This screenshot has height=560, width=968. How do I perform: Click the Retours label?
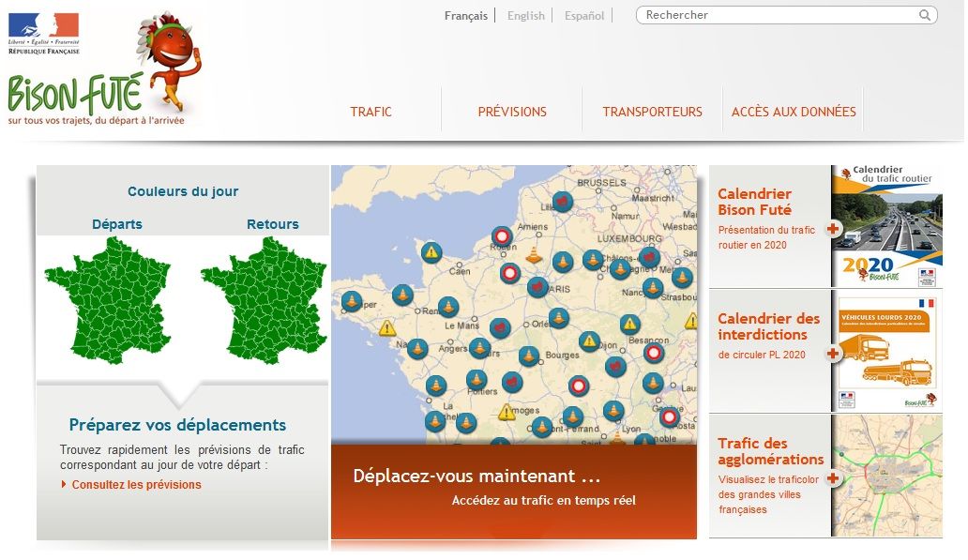click(273, 224)
